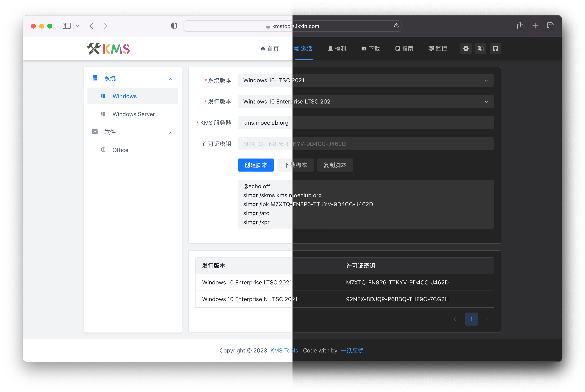Select the Windows icon in the sidebar

click(x=103, y=96)
